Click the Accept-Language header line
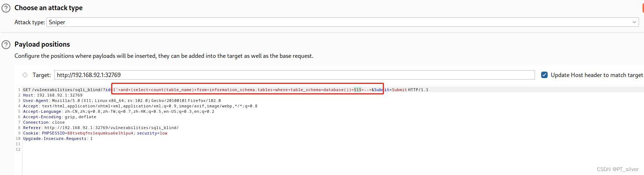 119,111
